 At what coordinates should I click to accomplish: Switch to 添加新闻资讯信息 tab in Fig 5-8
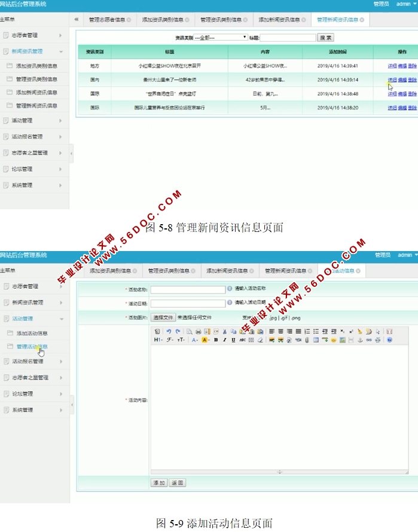point(279,20)
